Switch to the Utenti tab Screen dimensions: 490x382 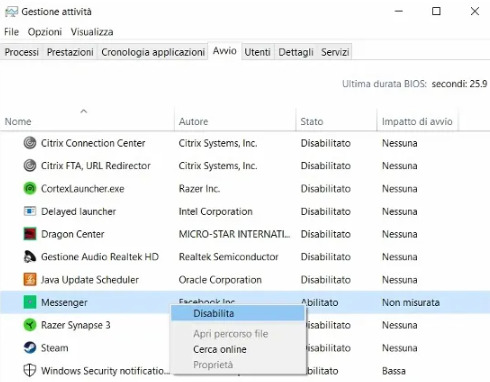click(x=257, y=52)
